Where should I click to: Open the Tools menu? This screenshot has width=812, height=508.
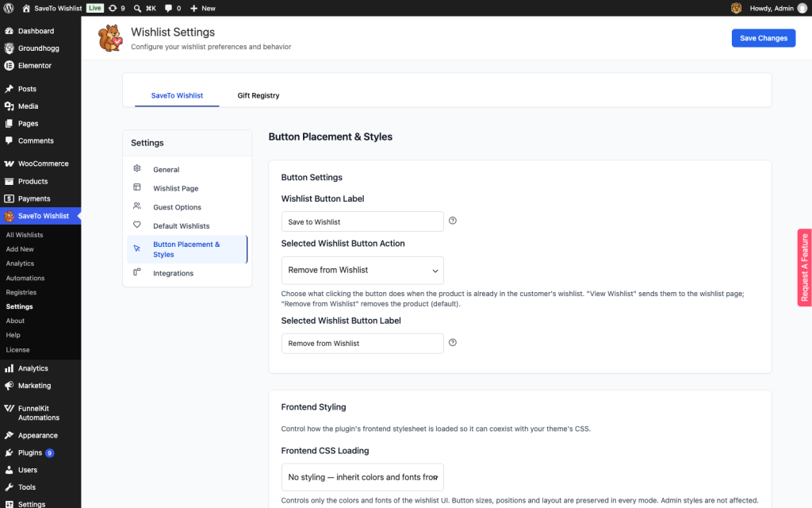point(40,487)
